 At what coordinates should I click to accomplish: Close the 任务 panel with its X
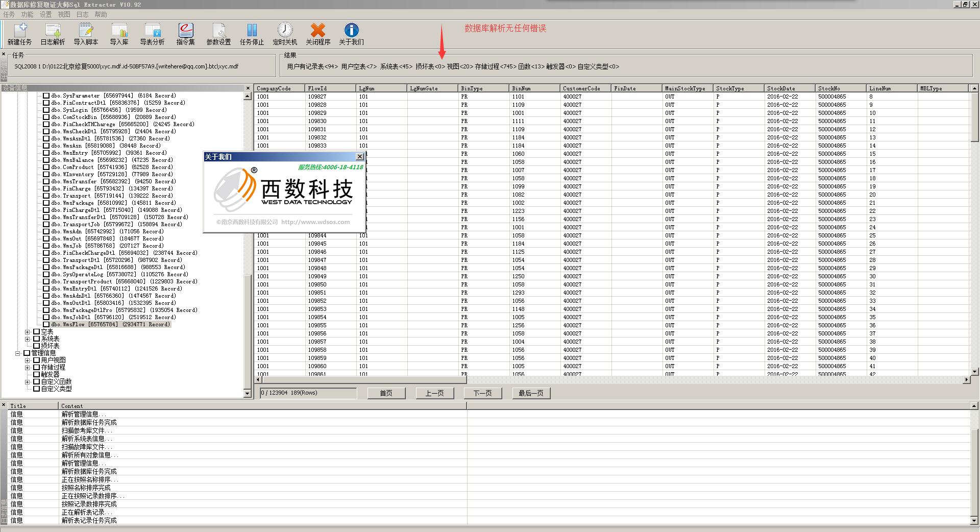tap(4, 54)
